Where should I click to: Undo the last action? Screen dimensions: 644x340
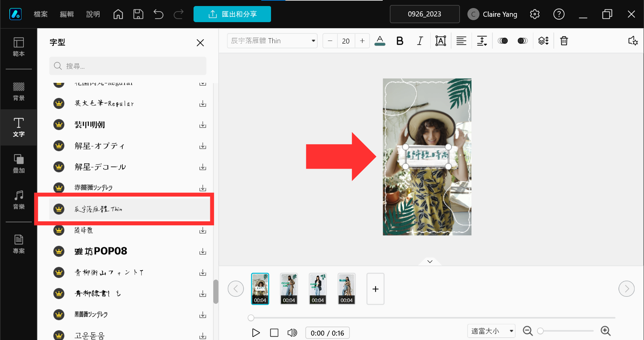(x=158, y=14)
